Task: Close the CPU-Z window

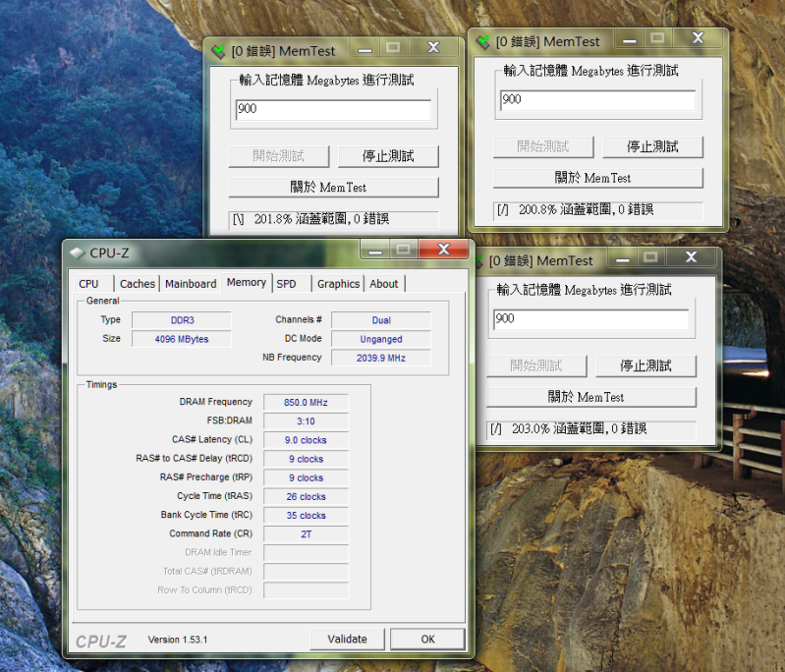Action: pos(443,251)
